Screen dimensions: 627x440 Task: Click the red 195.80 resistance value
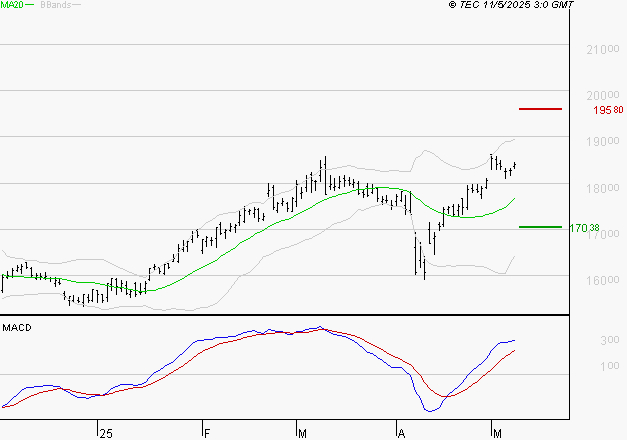608,110
